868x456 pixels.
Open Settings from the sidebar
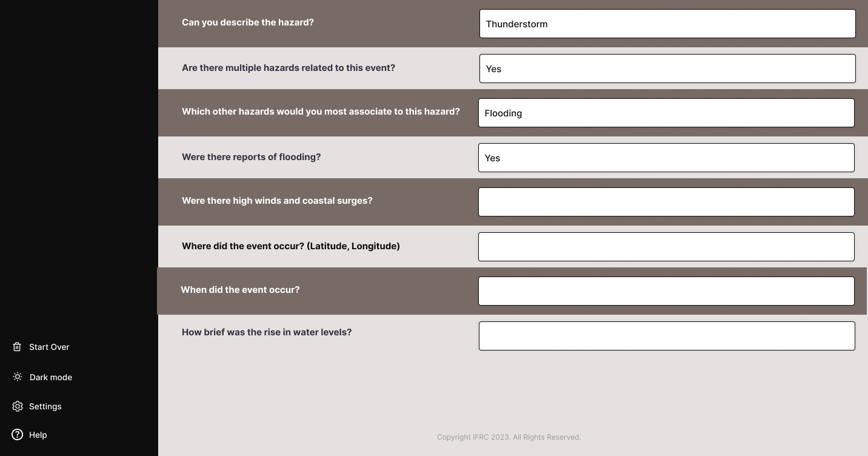click(45, 406)
